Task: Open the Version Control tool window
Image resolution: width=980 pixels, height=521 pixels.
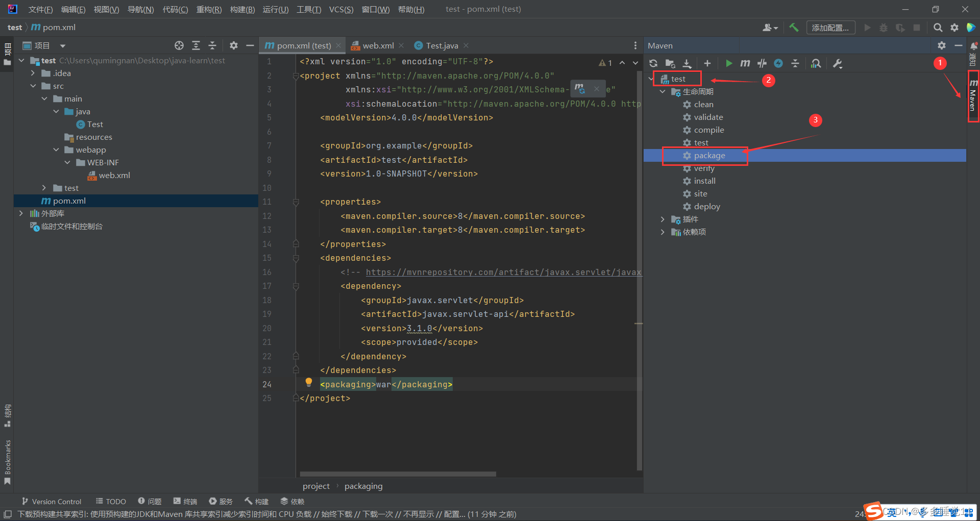Action: [x=51, y=502]
